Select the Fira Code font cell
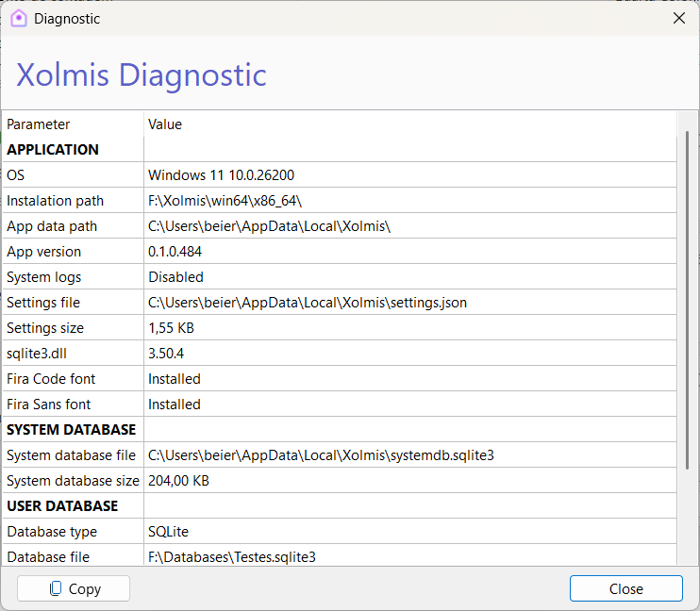The height and width of the screenshot is (611, 700). [74, 378]
